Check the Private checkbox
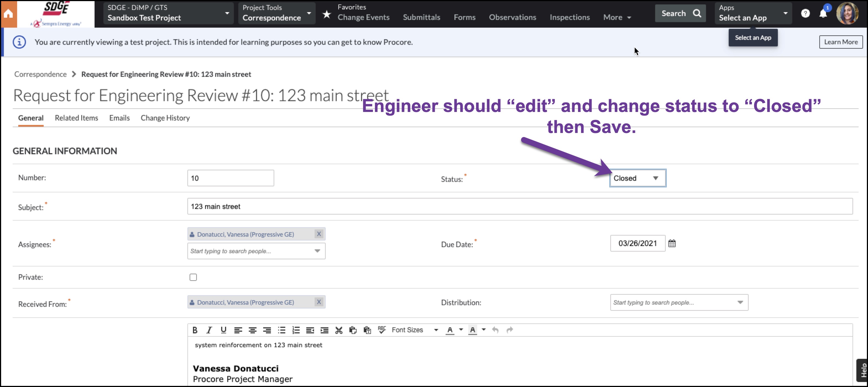The width and height of the screenshot is (868, 387). tap(193, 277)
